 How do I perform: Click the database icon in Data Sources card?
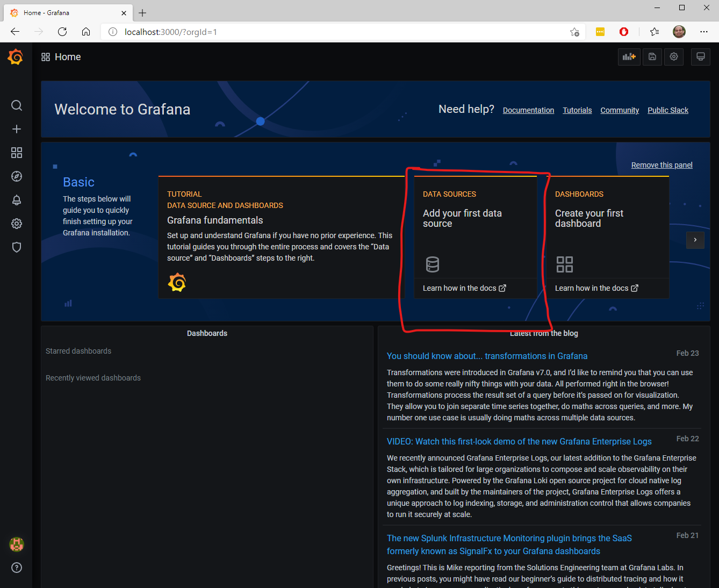click(433, 264)
